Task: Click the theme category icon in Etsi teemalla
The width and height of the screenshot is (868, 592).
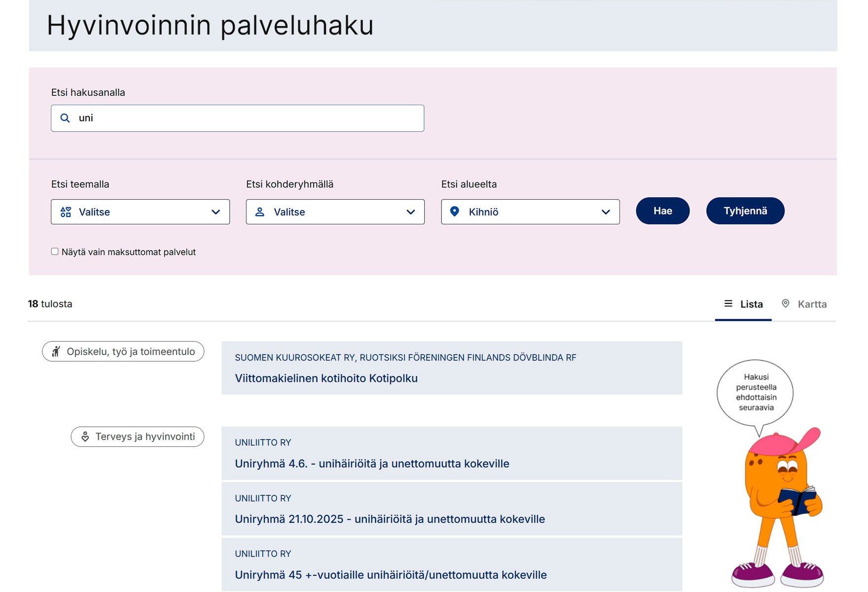Action: 66,212
